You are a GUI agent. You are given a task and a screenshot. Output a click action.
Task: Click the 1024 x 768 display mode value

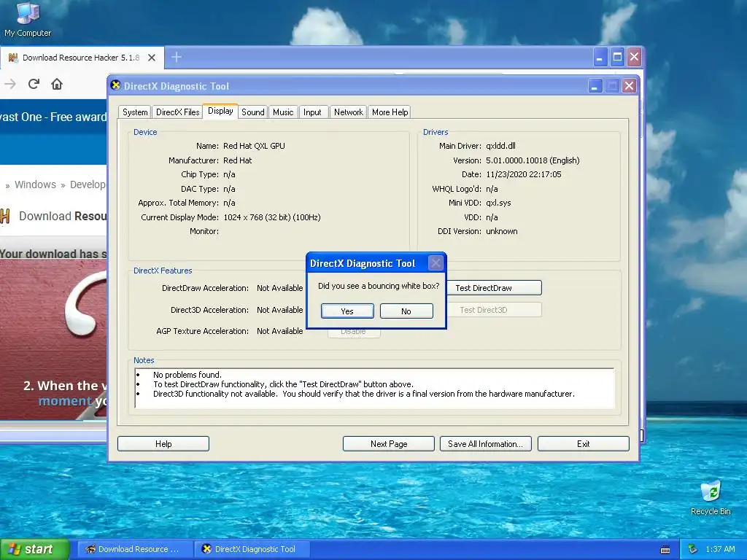pos(271,217)
